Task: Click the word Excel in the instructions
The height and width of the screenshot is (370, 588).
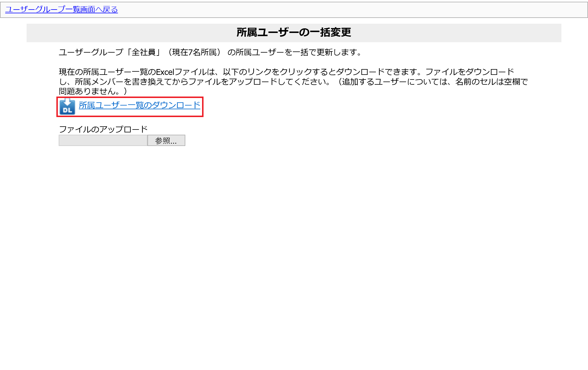Action: click(165, 72)
